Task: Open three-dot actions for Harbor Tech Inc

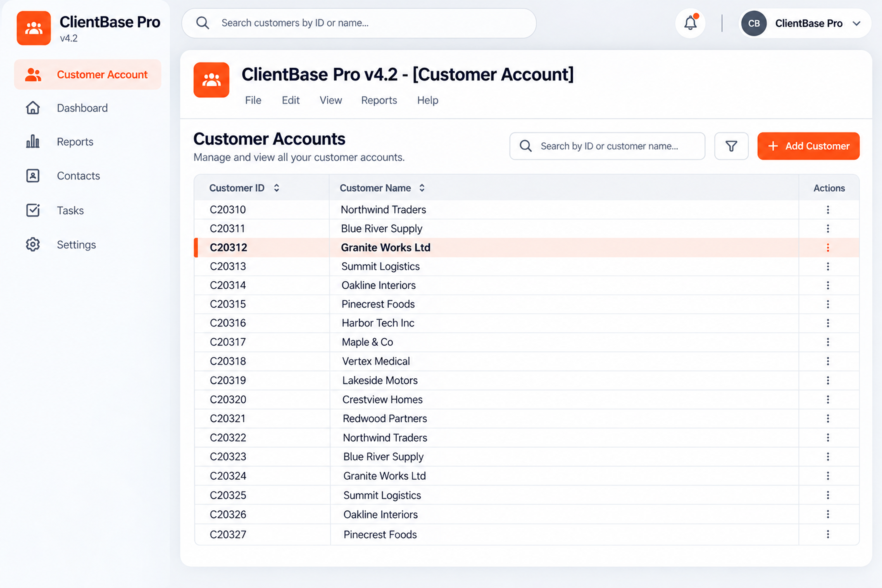Action: (828, 323)
